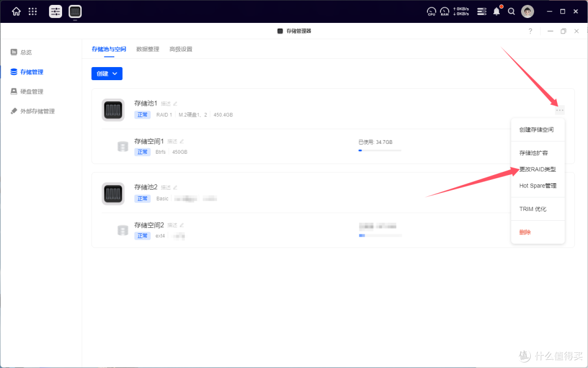Open the app grid launcher
Screen dimensions: 588x368
(33, 11)
